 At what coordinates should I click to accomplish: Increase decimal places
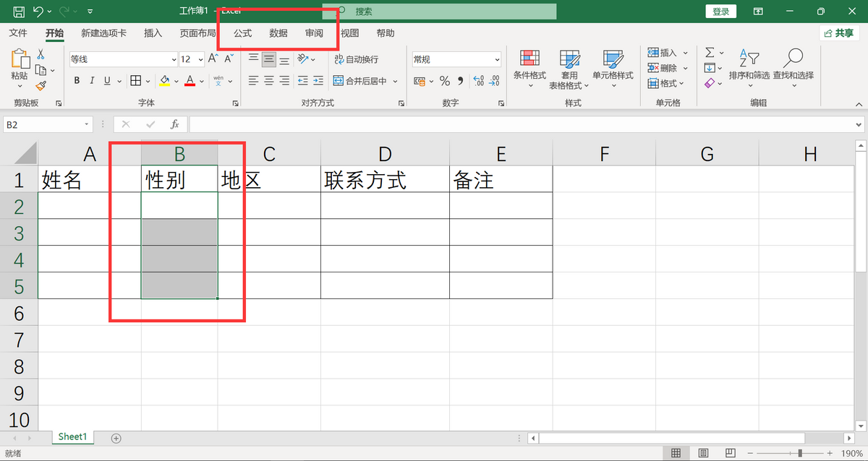479,81
